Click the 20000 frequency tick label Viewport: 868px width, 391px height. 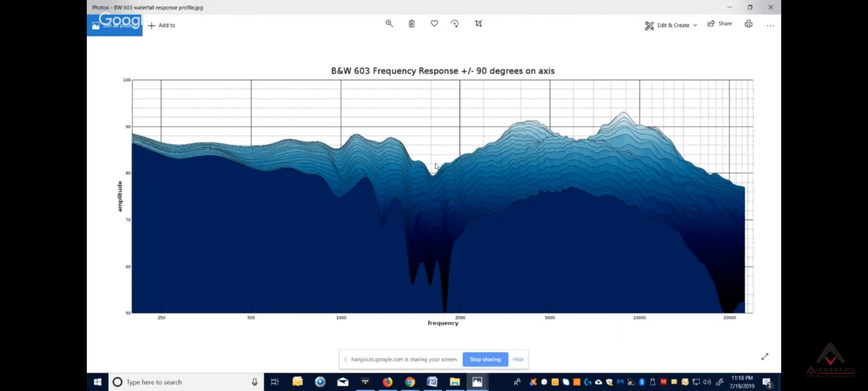pos(730,318)
